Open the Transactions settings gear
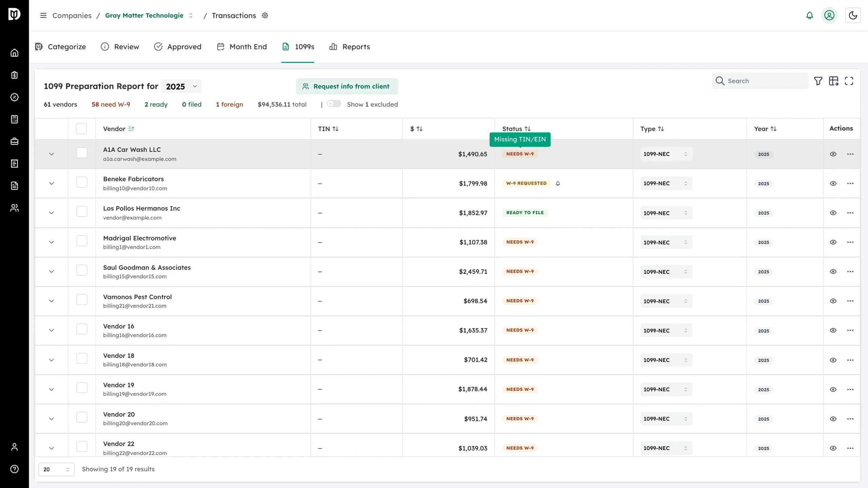Screen dimensions: 868x488 pyautogui.click(x=265, y=16)
